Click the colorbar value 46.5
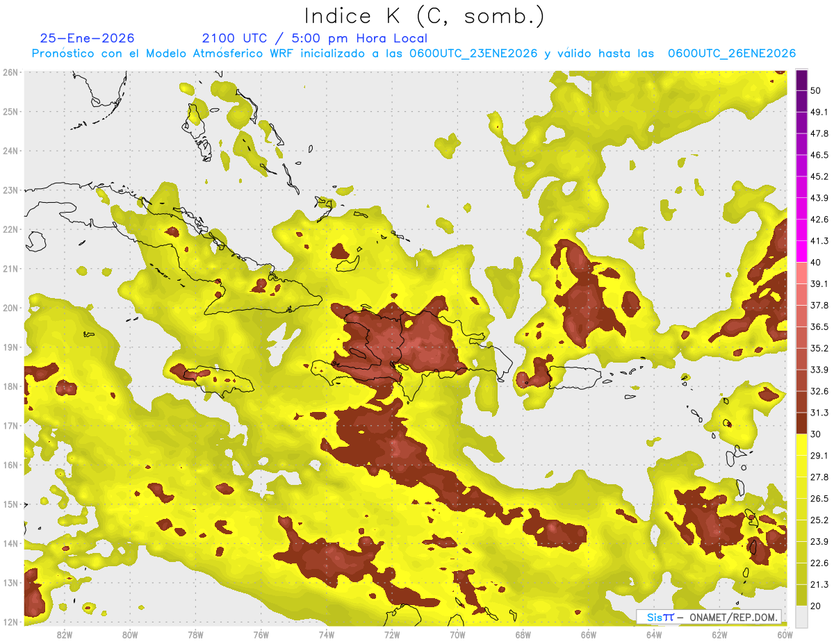This screenshot has width=834, height=644. coord(819,155)
